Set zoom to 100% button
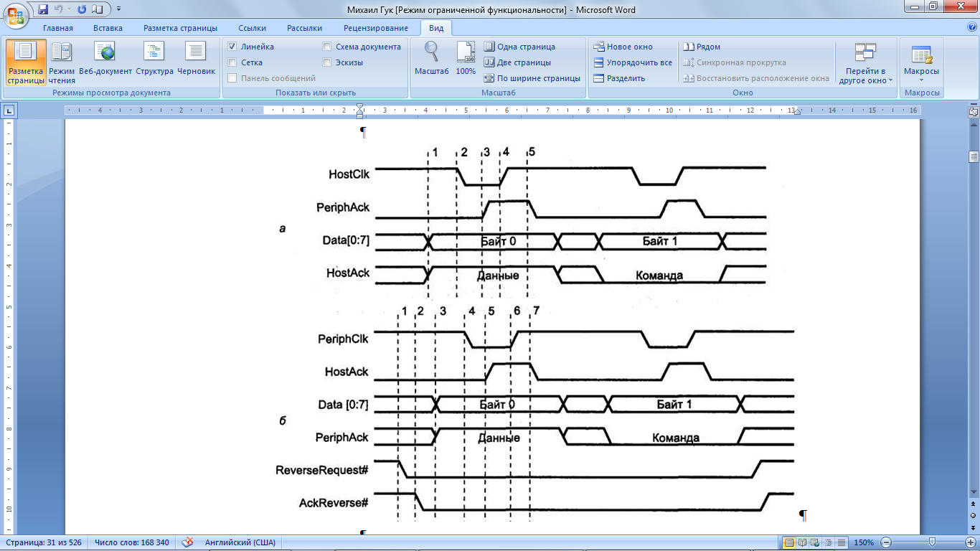This screenshot has height=551, width=980. pos(466,60)
